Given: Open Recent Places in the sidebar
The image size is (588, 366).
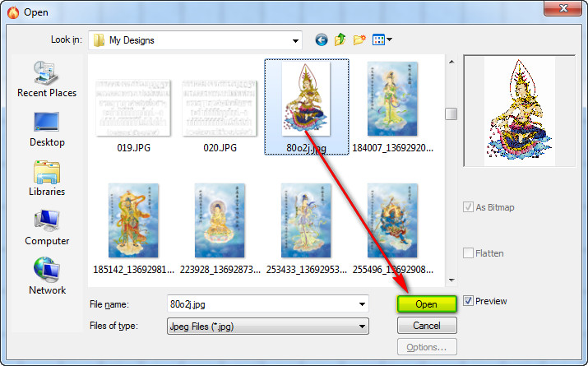Looking at the screenshot, I should [47, 78].
